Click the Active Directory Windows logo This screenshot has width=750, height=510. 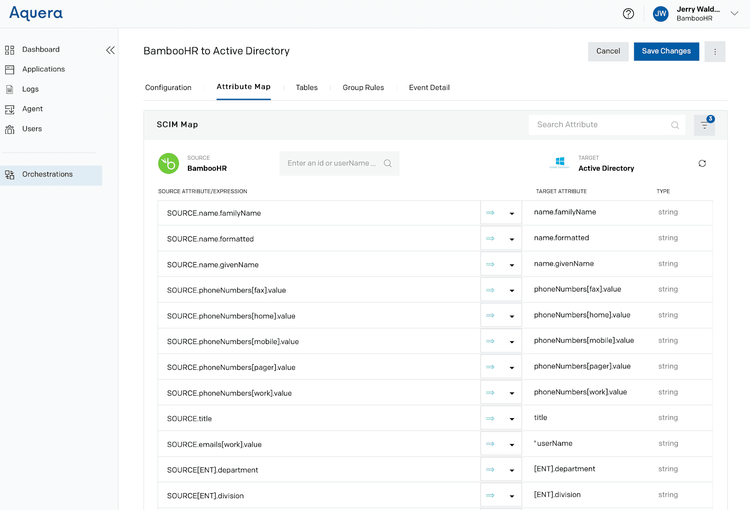click(559, 163)
